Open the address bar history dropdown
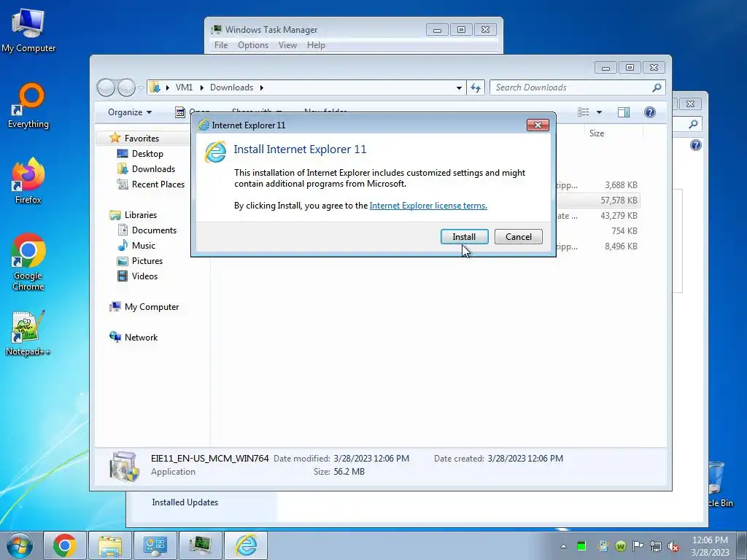Image resolution: width=747 pixels, height=560 pixels. pos(459,87)
